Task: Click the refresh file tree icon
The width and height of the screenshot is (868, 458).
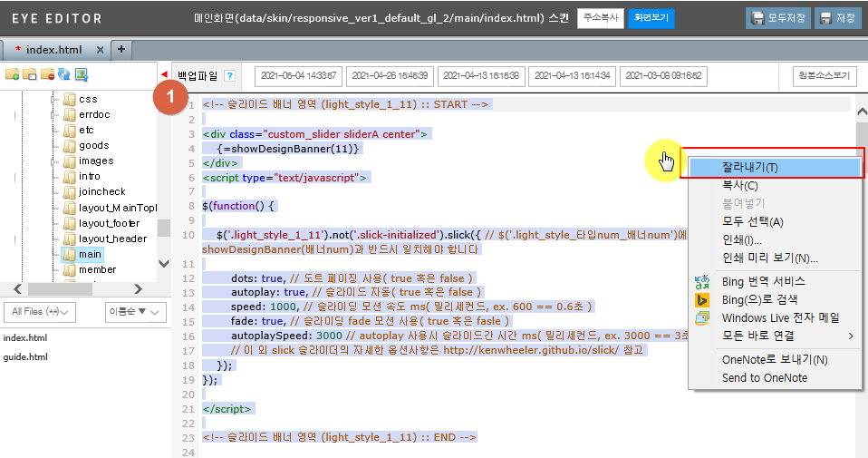Action: [64, 74]
